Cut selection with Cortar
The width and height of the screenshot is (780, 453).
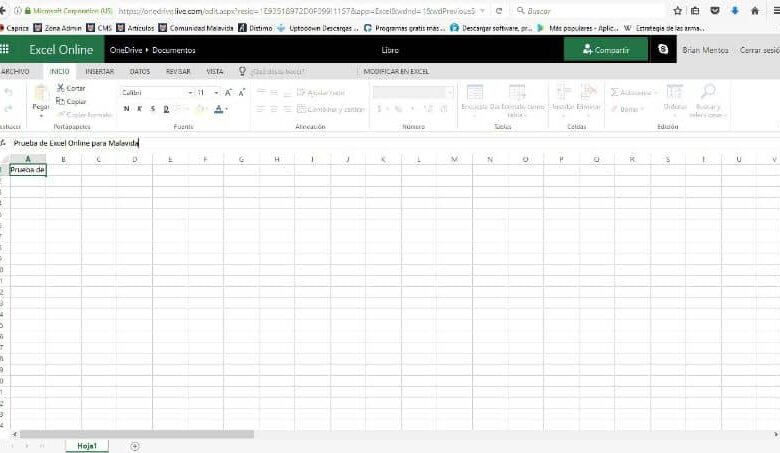tap(71, 88)
